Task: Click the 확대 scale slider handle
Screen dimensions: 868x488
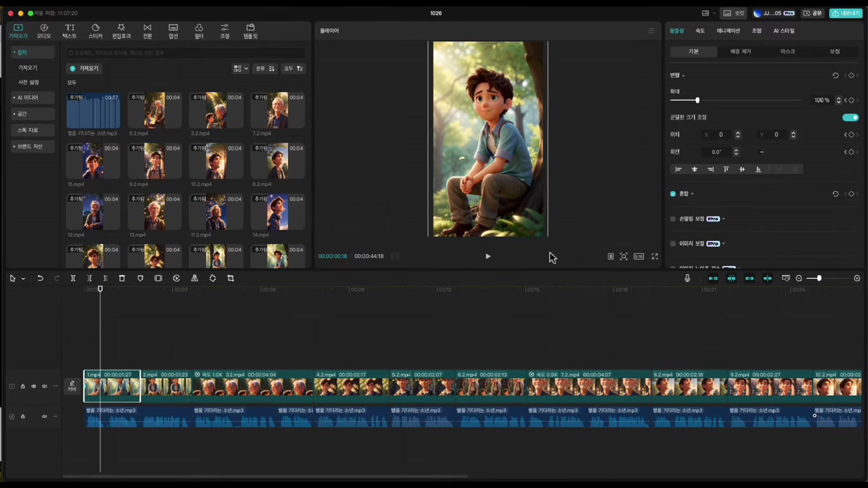Action: click(697, 101)
